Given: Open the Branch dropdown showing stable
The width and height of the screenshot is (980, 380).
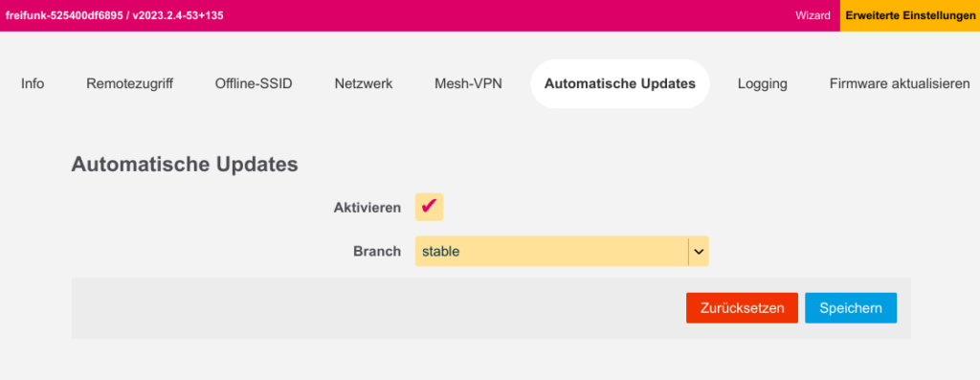Looking at the screenshot, I should tap(562, 251).
